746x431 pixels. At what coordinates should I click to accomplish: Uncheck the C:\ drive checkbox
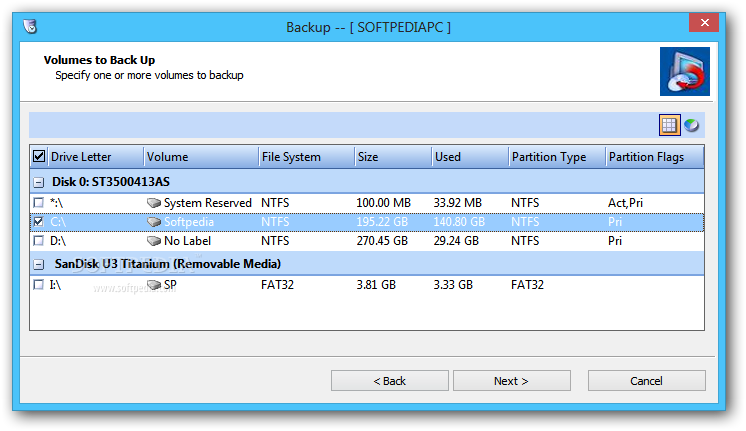click(x=38, y=222)
